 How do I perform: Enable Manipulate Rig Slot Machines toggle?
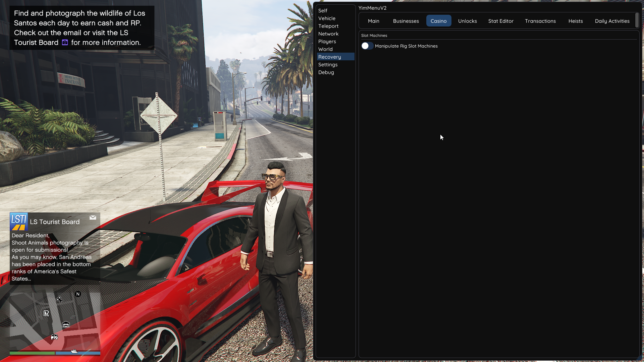pos(367,46)
